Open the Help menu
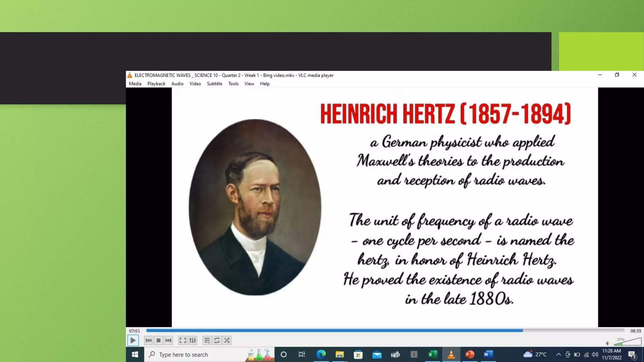Screen dimensions: 644x362 (265, 84)
